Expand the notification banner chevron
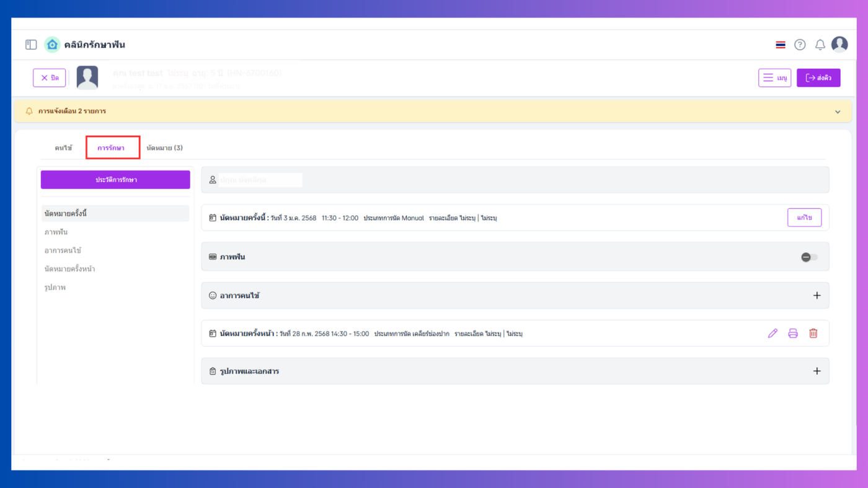This screenshot has width=868, height=488. [838, 112]
